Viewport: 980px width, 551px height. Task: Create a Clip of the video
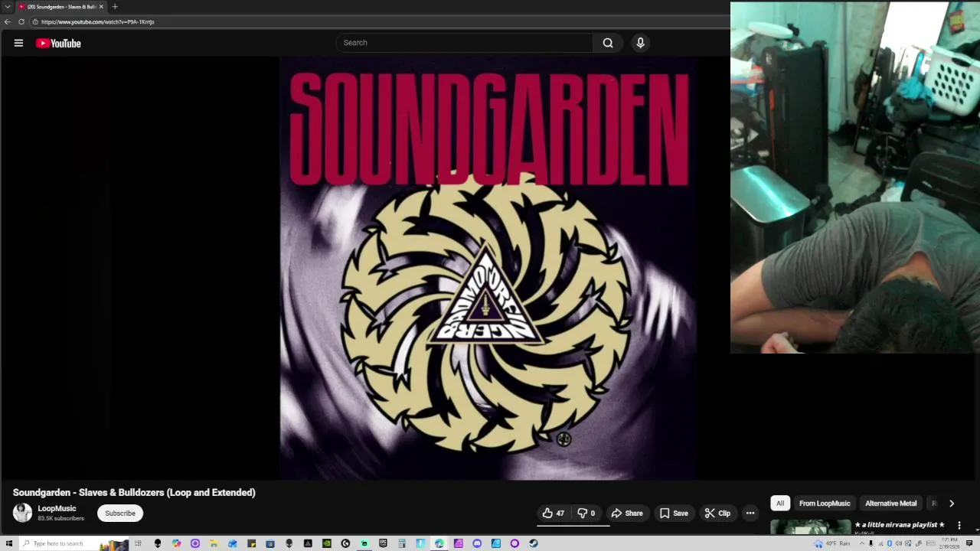coord(717,513)
